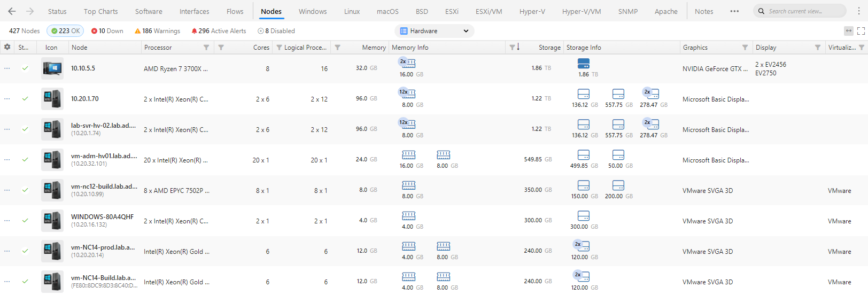The width and height of the screenshot is (868, 295).
Task: Filter the Memory column
Action: tap(337, 48)
